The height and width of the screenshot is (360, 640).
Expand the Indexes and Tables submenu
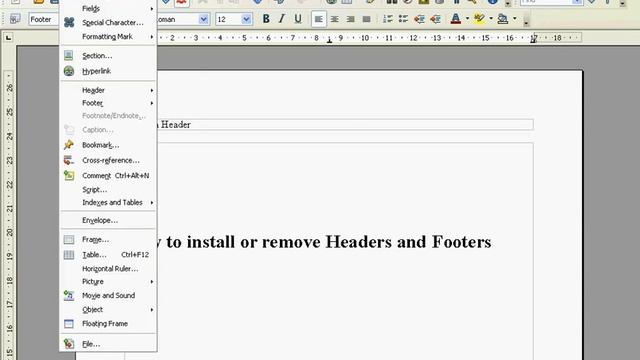pyautogui.click(x=108, y=202)
